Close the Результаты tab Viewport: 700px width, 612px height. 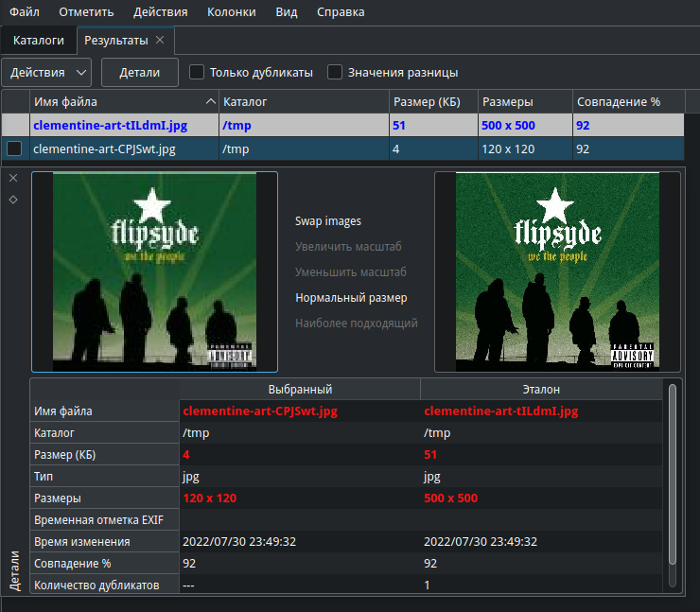160,40
